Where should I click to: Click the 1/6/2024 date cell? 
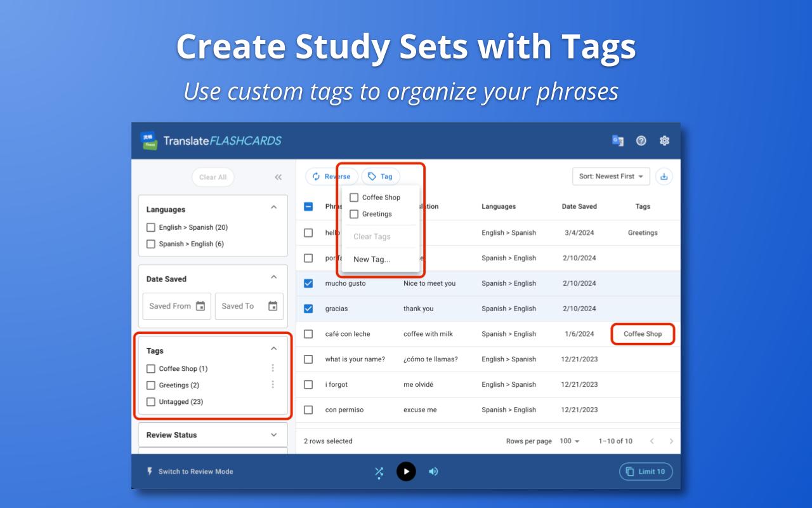pos(579,334)
